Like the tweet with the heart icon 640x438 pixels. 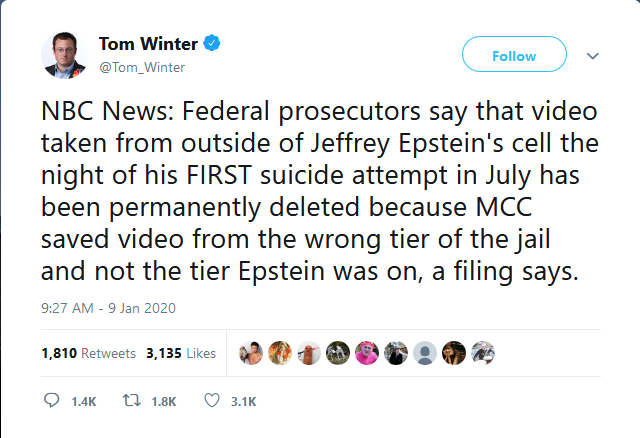211,401
